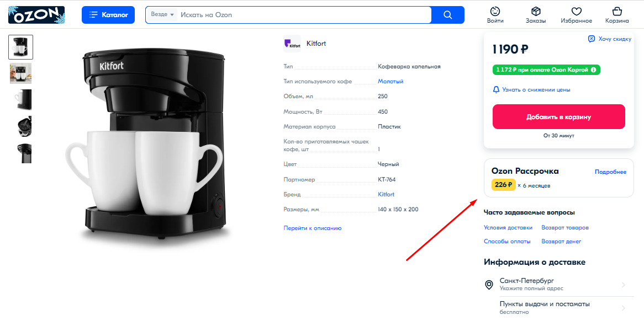
Task: Click the 140 x 150 x 200 dimensions value
Action: click(398, 210)
